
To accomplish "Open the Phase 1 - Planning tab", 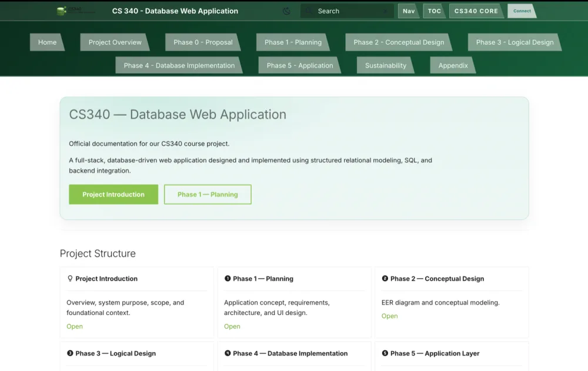I will coord(293,42).
